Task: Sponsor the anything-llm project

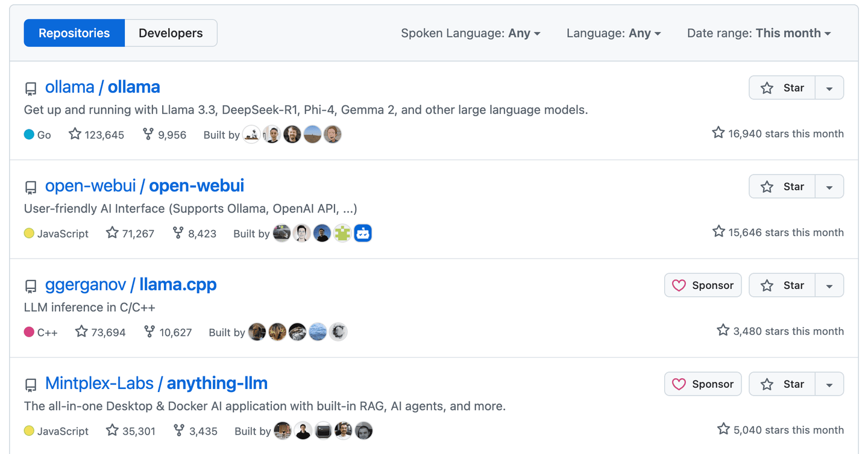Action: click(x=703, y=384)
